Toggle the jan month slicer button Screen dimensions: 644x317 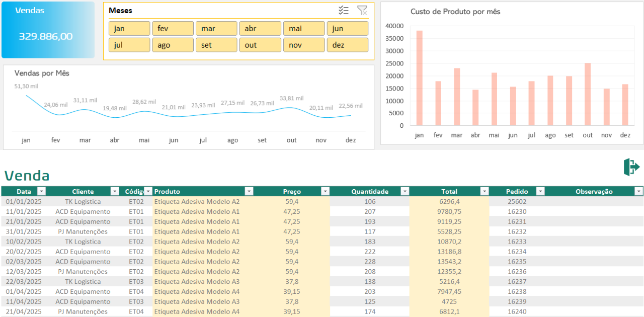[129, 29]
